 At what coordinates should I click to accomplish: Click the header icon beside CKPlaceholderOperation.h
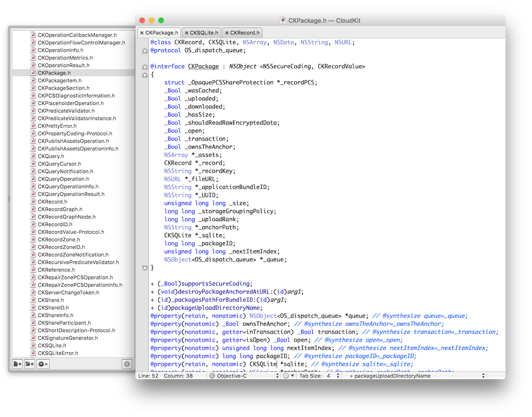tap(33, 103)
